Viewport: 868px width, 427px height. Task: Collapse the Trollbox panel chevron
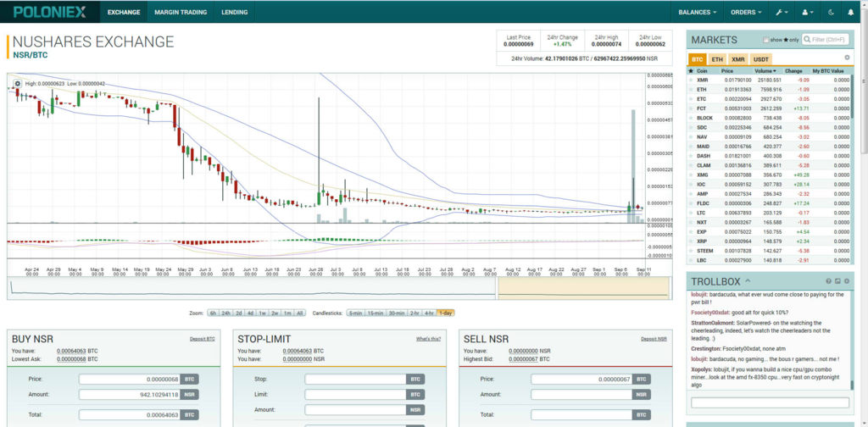click(748, 281)
